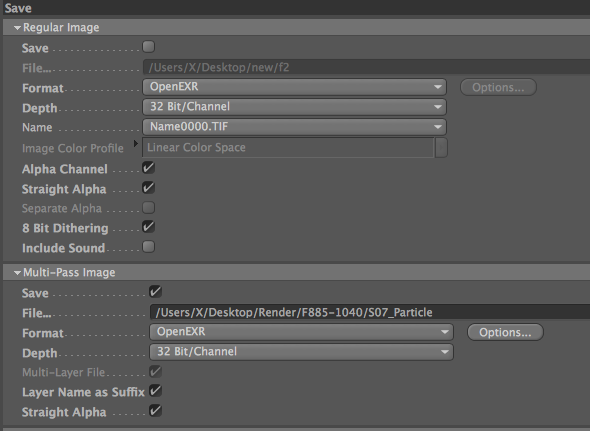Collapse the Multi-Pass Image section

point(17,273)
